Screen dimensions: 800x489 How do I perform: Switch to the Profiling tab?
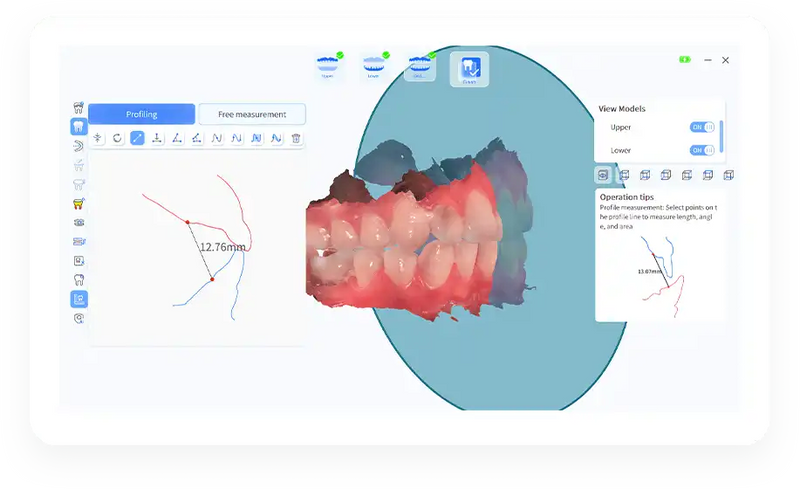coord(141,114)
